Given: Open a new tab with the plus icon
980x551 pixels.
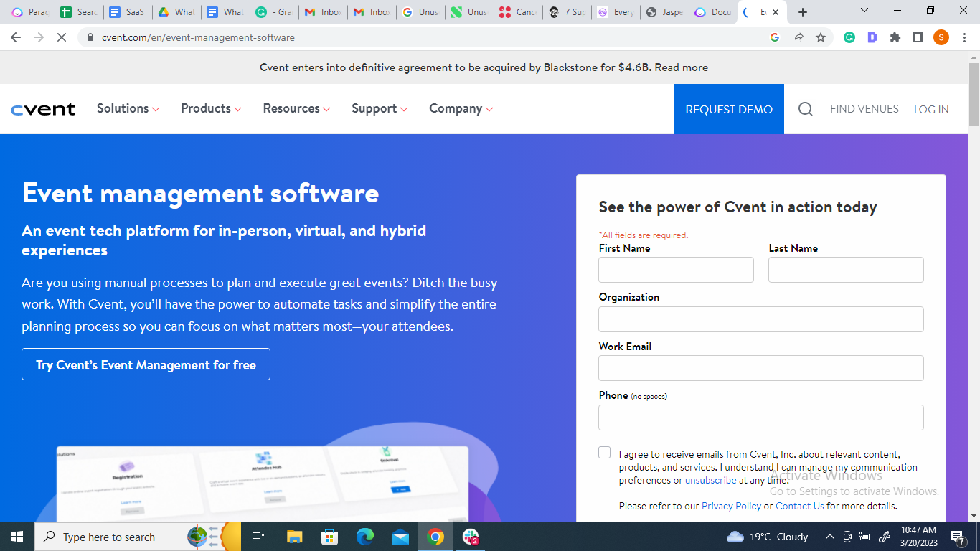Looking at the screenshot, I should point(803,12).
